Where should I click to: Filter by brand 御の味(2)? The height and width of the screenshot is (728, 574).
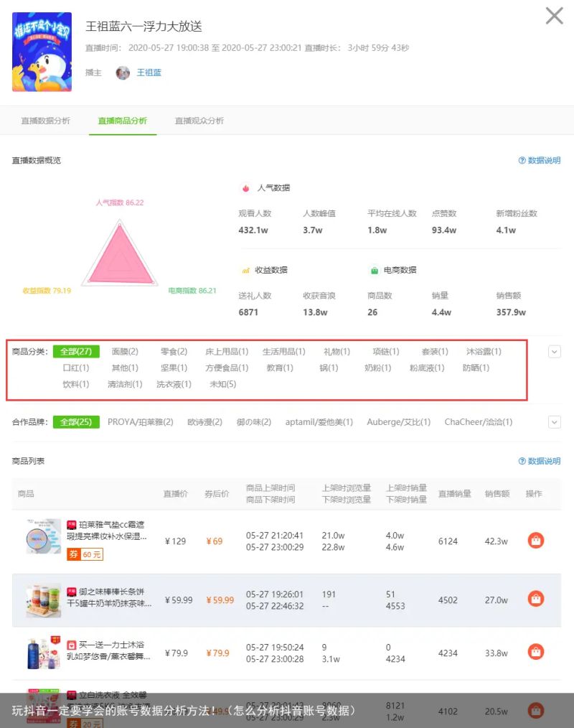pyautogui.click(x=254, y=422)
